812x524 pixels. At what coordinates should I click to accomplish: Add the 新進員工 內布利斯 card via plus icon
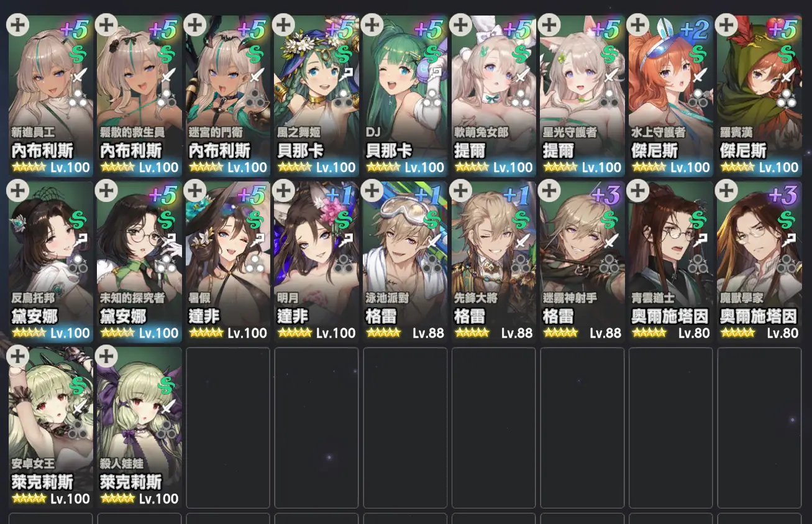pos(17,25)
